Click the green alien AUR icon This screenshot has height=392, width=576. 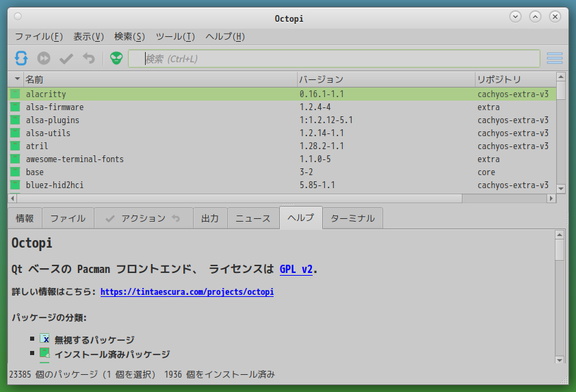(x=116, y=58)
